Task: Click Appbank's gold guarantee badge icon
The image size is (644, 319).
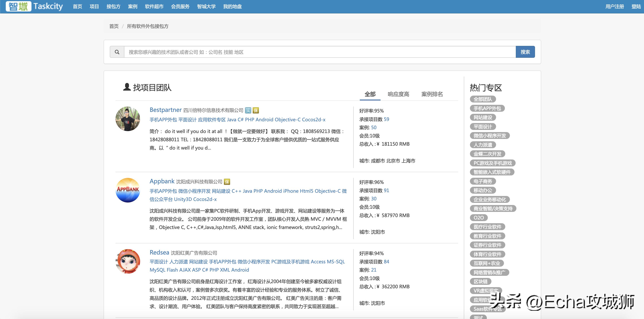Action: (227, 182)
